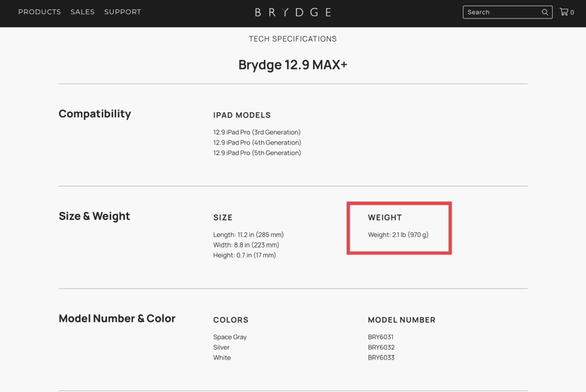Click the Length 11.2 in specification
The height and width of the screenshot is (392, 586).
pyautogui.click(x=248, y=235)
